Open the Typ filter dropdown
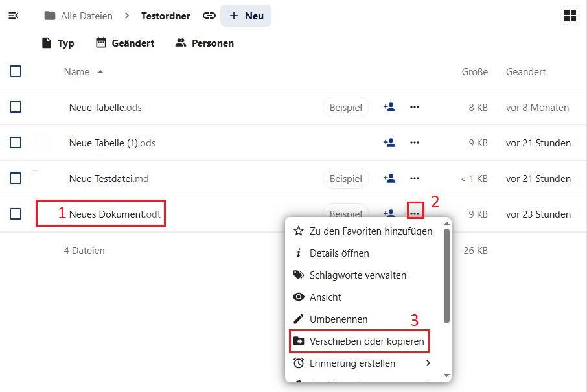The width and height of the screenshot is (587, 392). [58, 43]
